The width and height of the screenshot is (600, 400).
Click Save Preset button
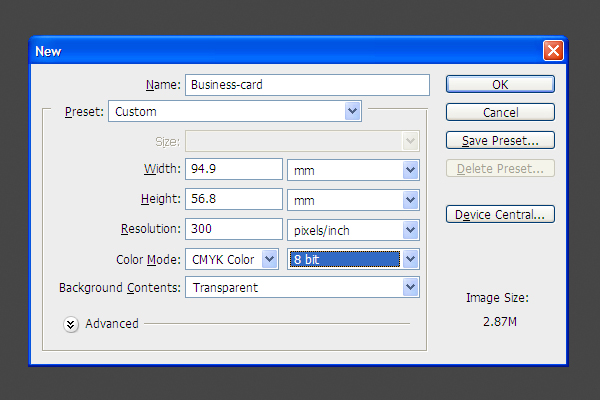[500, 140]
